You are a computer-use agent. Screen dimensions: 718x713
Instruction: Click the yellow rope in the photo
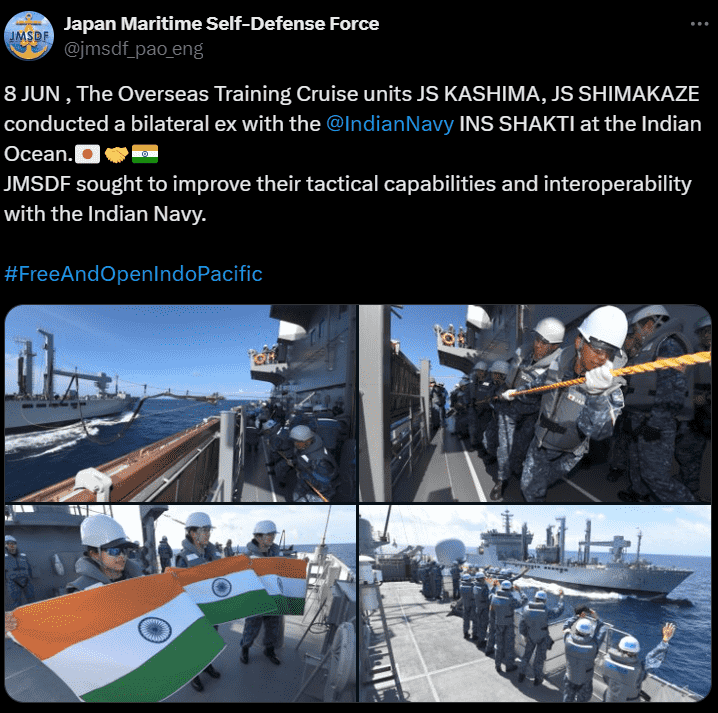point(609,372)
